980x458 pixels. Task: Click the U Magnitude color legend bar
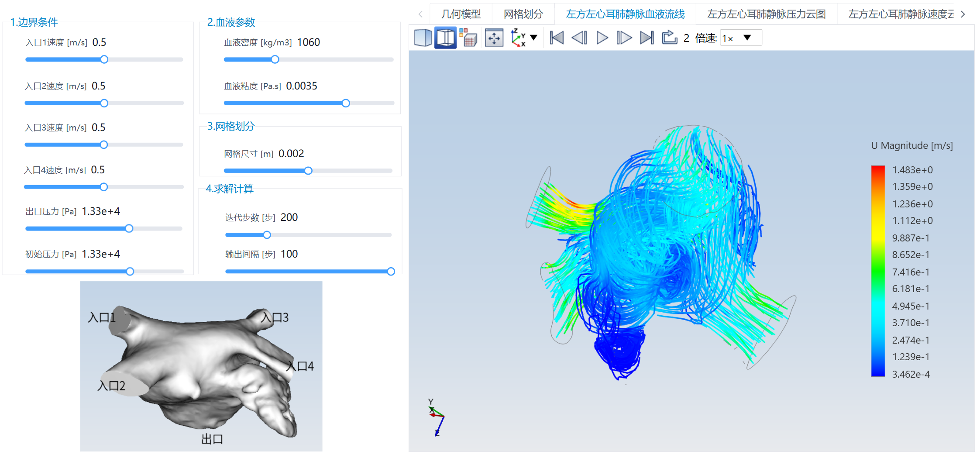coord(878,271)
